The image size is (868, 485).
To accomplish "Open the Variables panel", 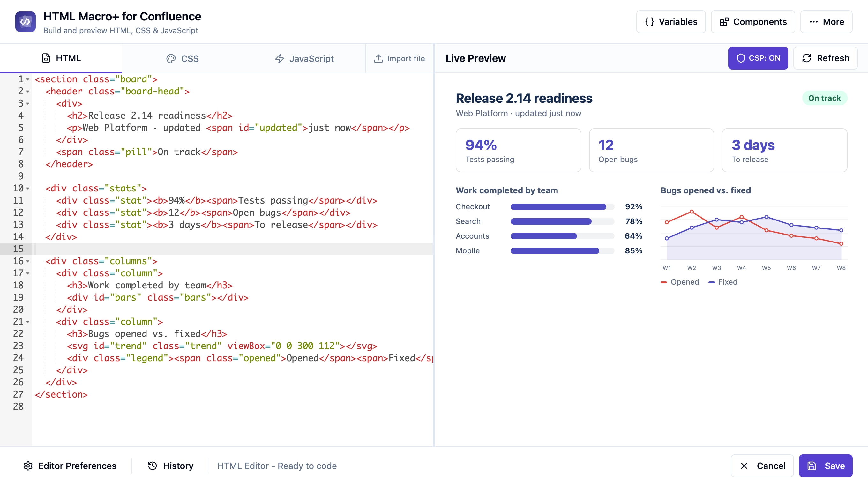I will coord(670,22).
